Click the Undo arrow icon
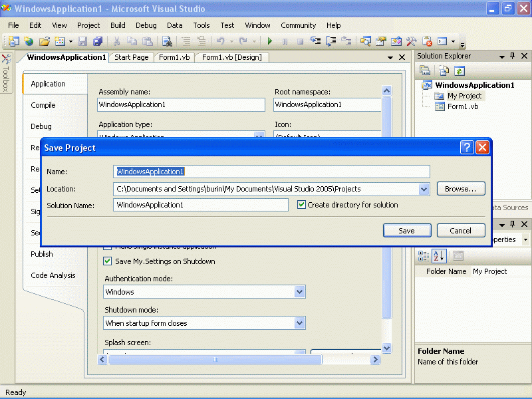The height and width of the screenshot is (399, 532). click(x=221, y=41)
